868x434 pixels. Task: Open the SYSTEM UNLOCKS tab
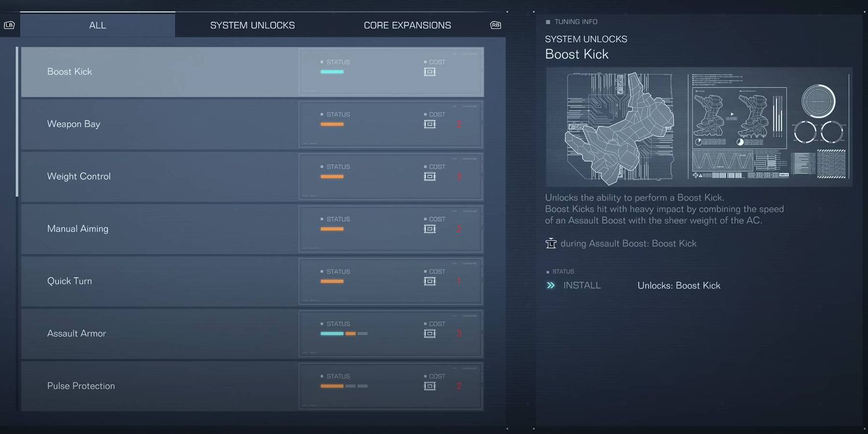(252, 25)
